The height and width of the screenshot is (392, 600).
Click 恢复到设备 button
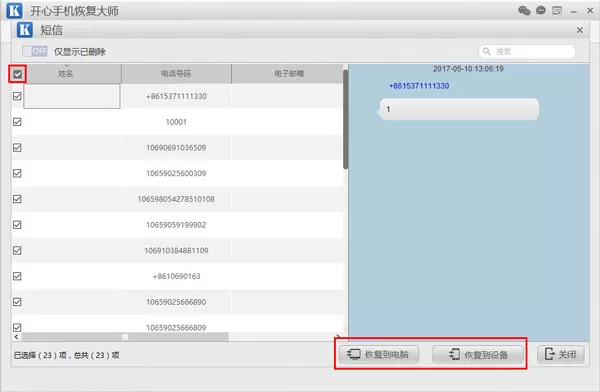point(478,354)
